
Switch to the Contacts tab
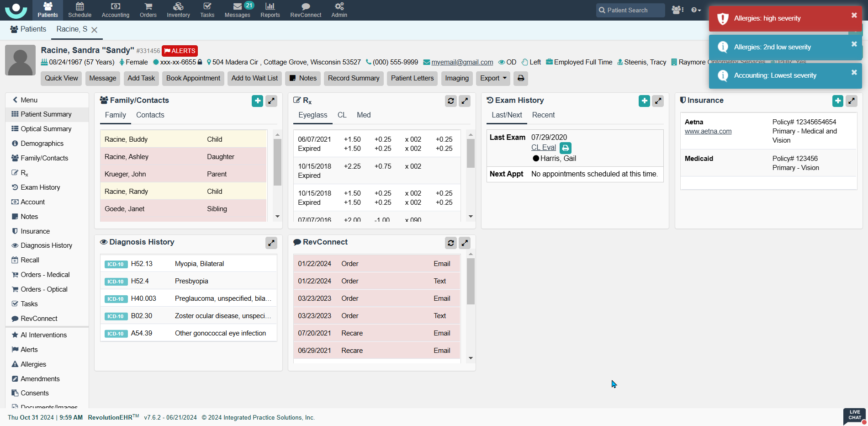(x=150, y=115)
